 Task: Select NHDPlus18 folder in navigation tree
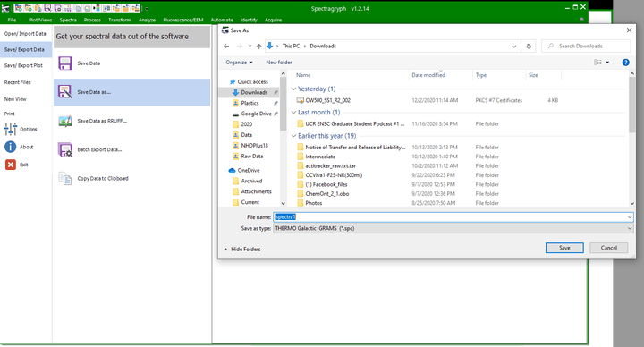tap(254, 146)
